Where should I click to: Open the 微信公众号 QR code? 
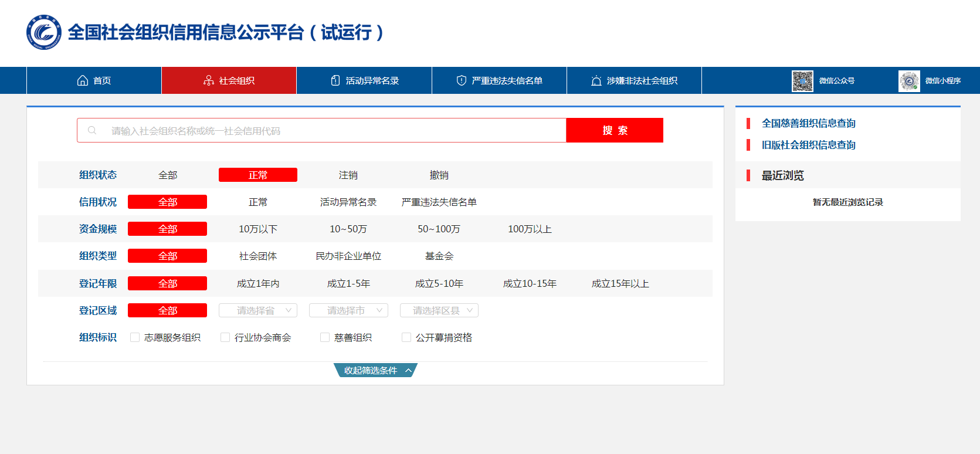[802, 81]
